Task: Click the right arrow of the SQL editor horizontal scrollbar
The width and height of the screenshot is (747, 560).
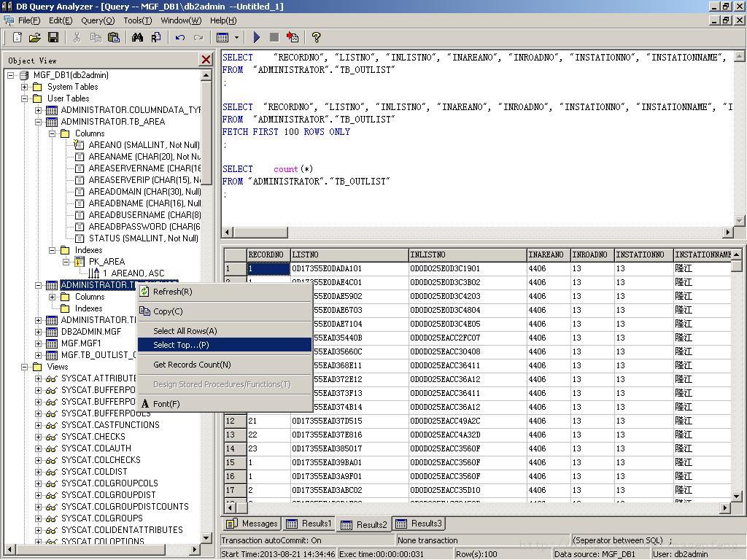Action: tap(728, 233)
